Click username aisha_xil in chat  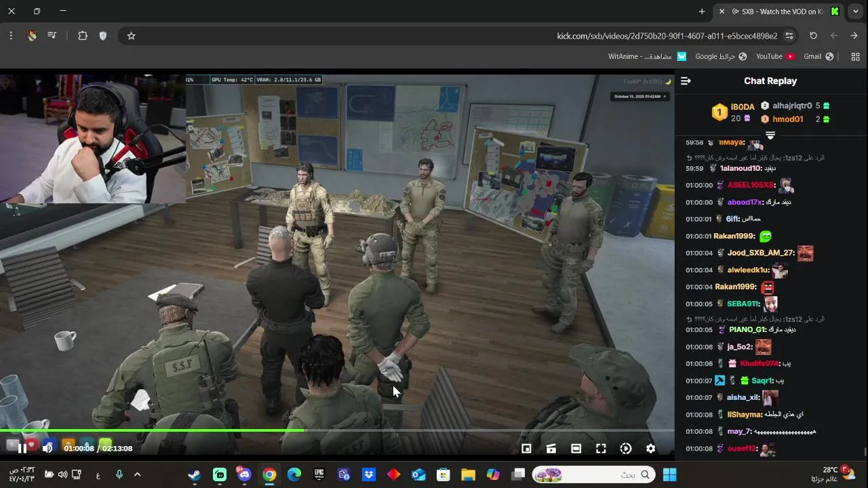[x=743, y=397]
